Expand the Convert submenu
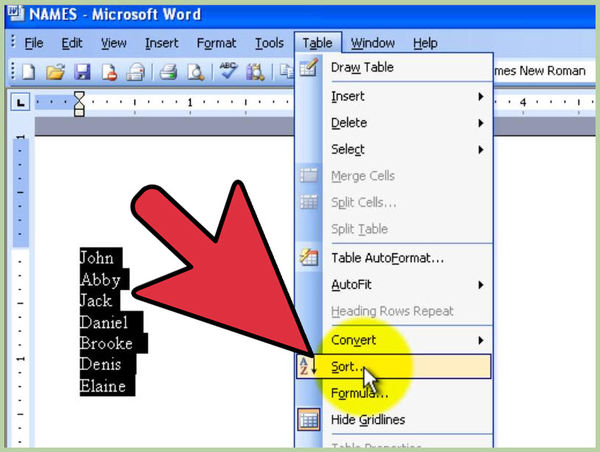 [394, 340]
